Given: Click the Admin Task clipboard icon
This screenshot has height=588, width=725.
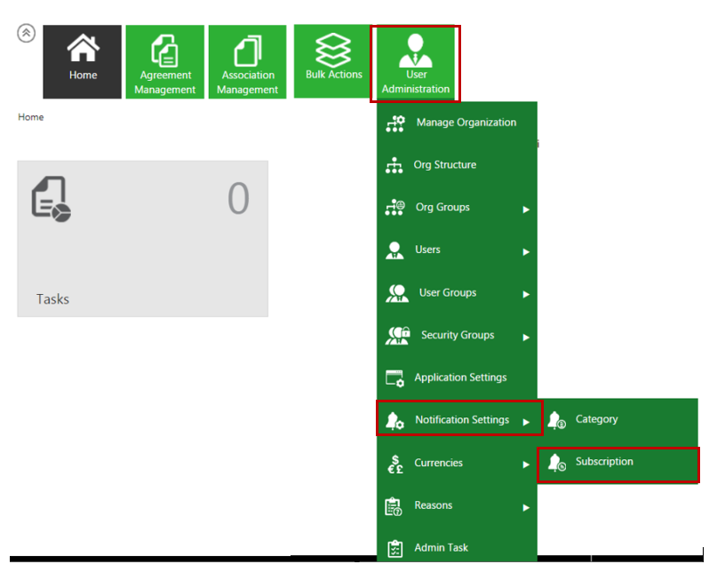Looking at the screenshot, I should point(394,549).
